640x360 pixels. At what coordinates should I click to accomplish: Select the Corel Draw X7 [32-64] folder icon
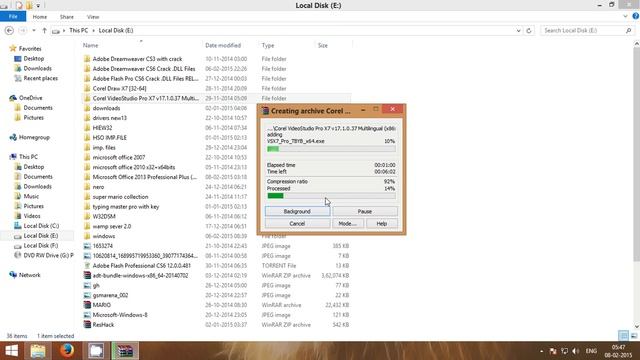[x=87, y=88]
